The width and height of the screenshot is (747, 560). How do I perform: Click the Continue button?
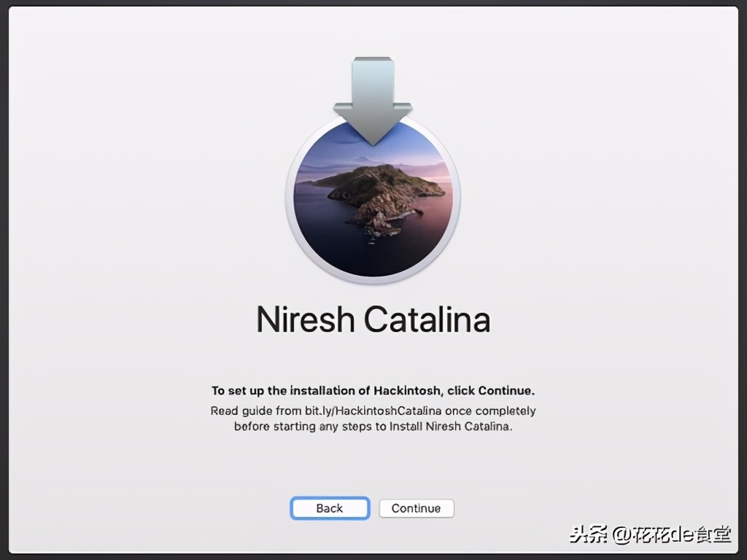coord(416,508)
